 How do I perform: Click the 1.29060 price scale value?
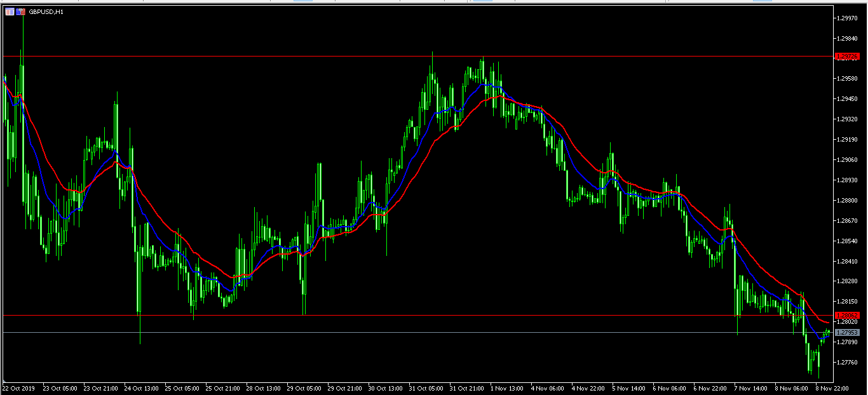[848, 160]
